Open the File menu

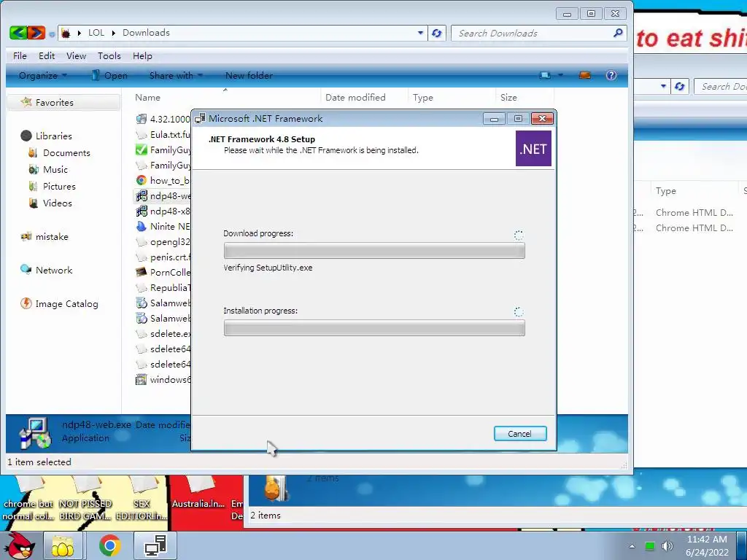20,55
